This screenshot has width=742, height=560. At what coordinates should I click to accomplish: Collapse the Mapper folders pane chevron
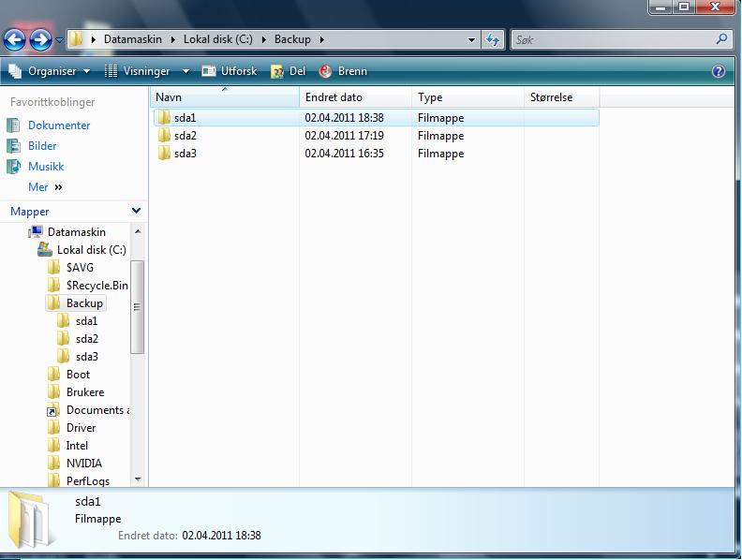(x=136, y=211)
